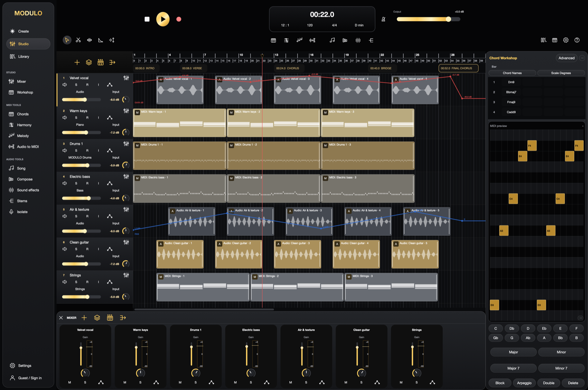Select the Bbmaj7 chord row in bar 2
The height and width of the screenshot is (390, 588).
(x=537, y=92)
